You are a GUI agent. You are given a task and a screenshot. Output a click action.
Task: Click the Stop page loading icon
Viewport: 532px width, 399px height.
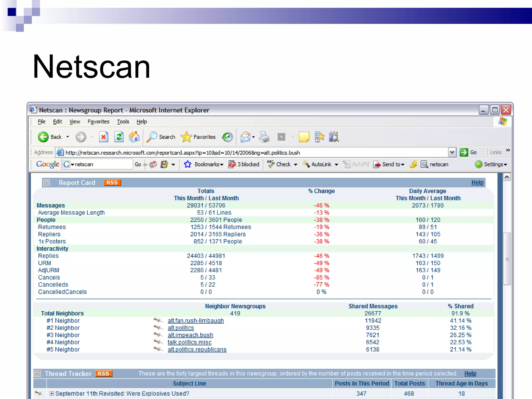pyautogui.click(x=103, y=137)
